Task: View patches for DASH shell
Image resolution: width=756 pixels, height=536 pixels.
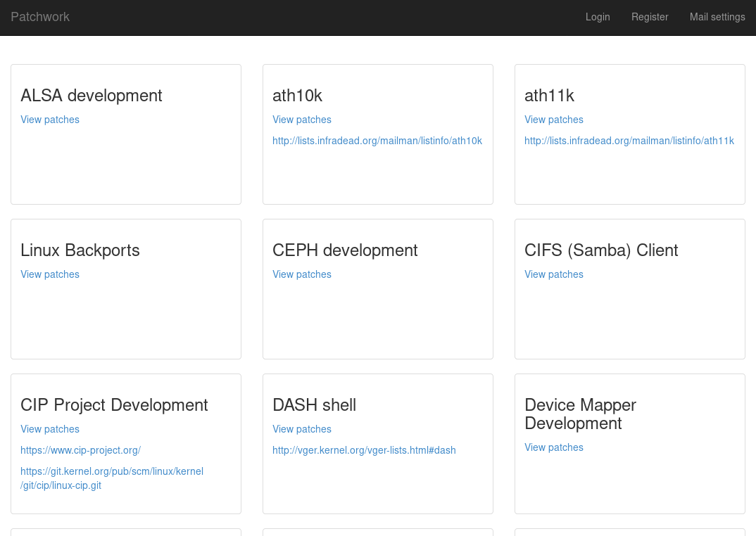Action: 302,429
